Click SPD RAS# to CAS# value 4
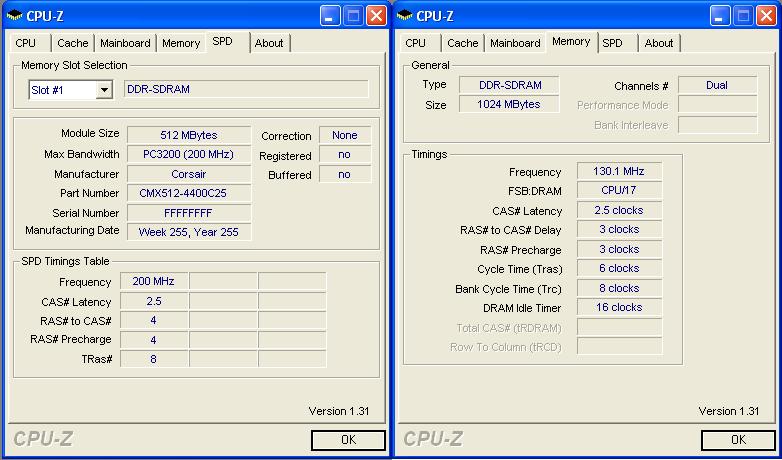This screenshot has height=460, width=782. (154, 320)
